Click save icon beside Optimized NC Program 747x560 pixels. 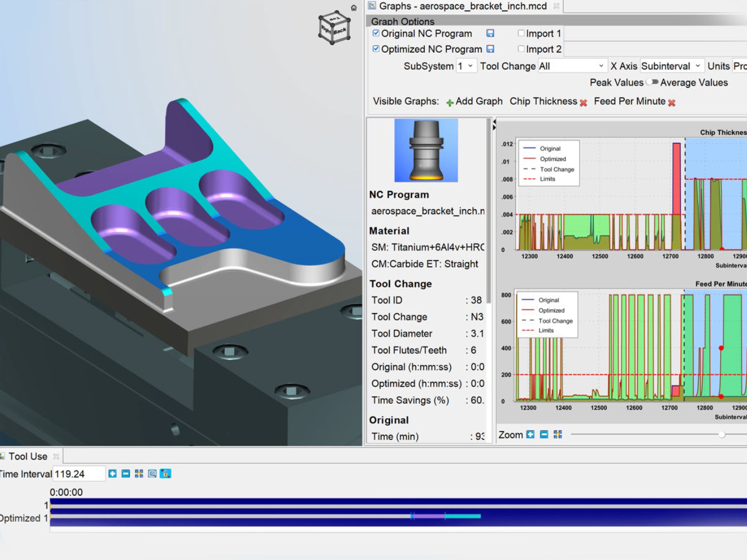[x=490, y=49]
